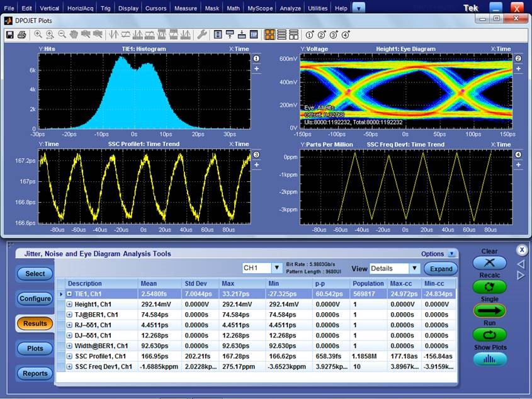Click the Recalc green button

[489, 286]
